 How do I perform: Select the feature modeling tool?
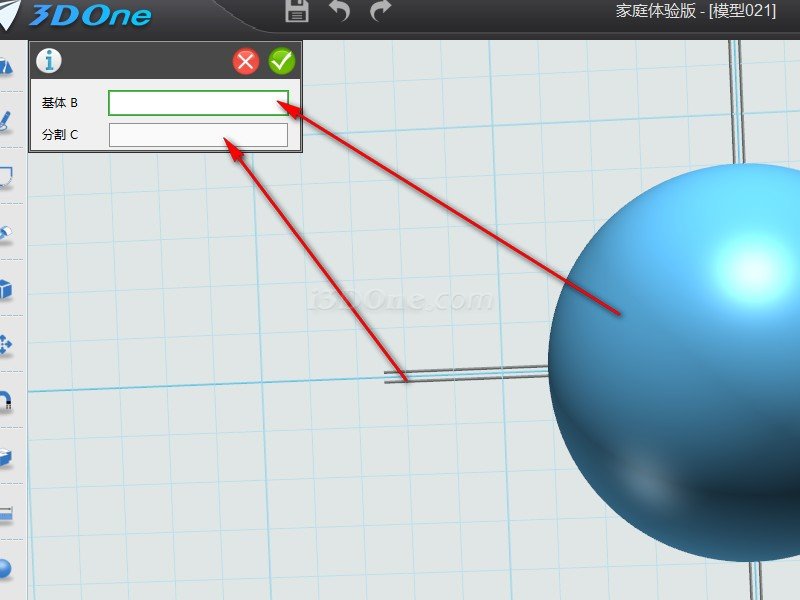pos(7,233)
